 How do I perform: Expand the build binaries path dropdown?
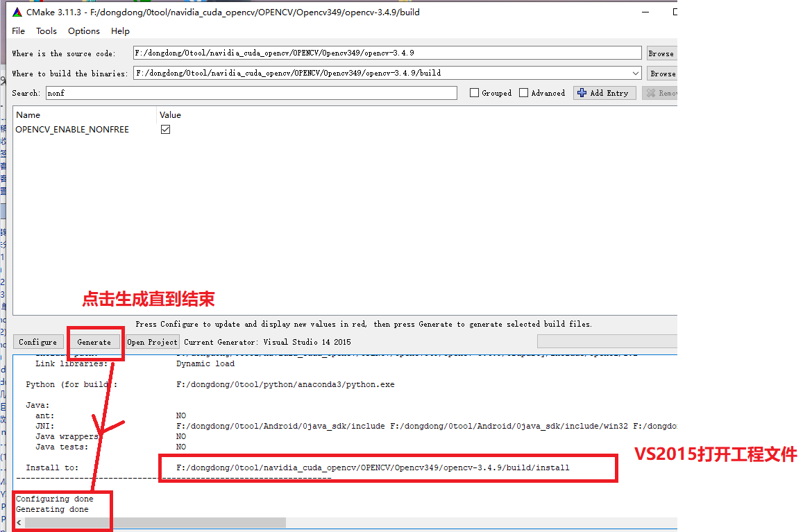coord(636,73)
